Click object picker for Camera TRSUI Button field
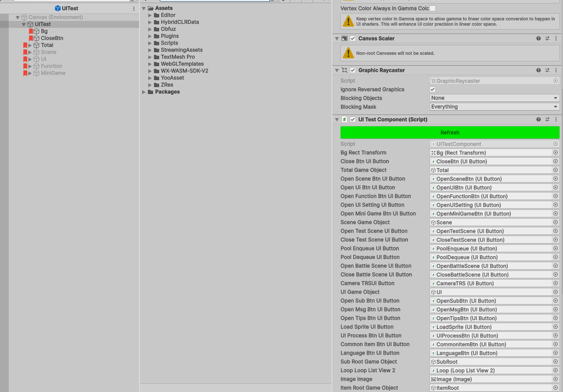The image size is (563, 392). tap(556, 283)
